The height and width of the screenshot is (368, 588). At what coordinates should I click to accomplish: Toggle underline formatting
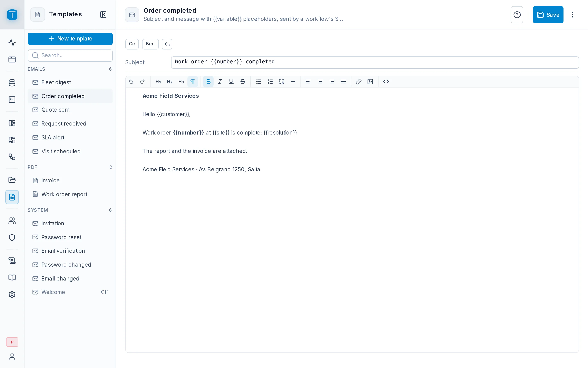coord(231,82)
